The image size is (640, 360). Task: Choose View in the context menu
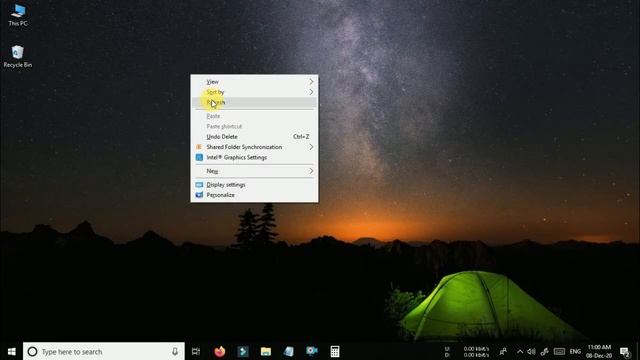(254, 82)
